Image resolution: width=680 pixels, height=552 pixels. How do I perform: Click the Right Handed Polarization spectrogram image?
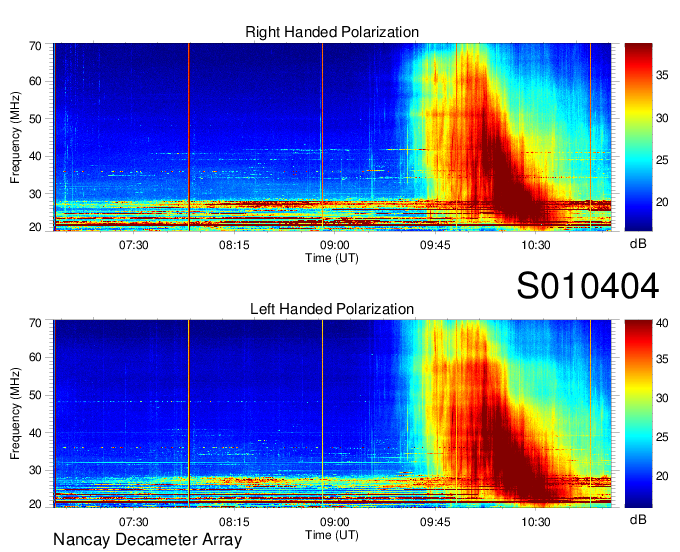click(x=332, y=137)
